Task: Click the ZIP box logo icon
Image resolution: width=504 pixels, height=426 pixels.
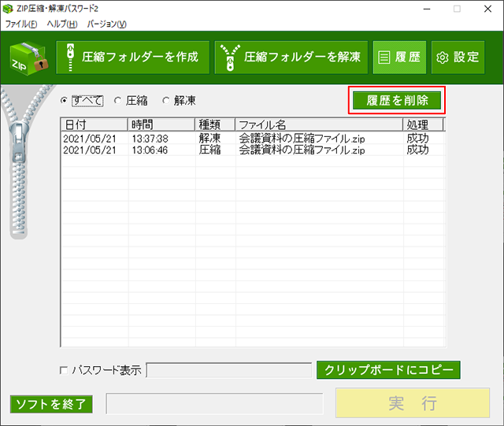Action: pos(29,58)
